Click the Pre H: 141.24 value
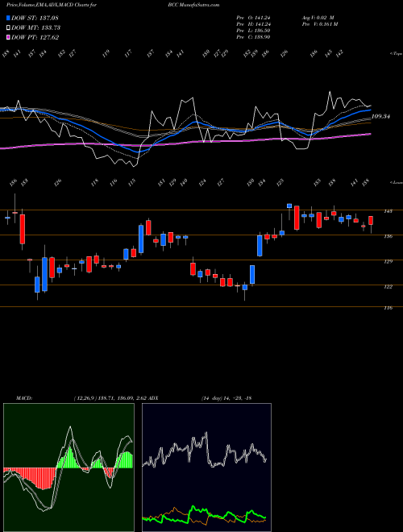The width and height of the screenshot is (403, 532). tap(253, 24)
